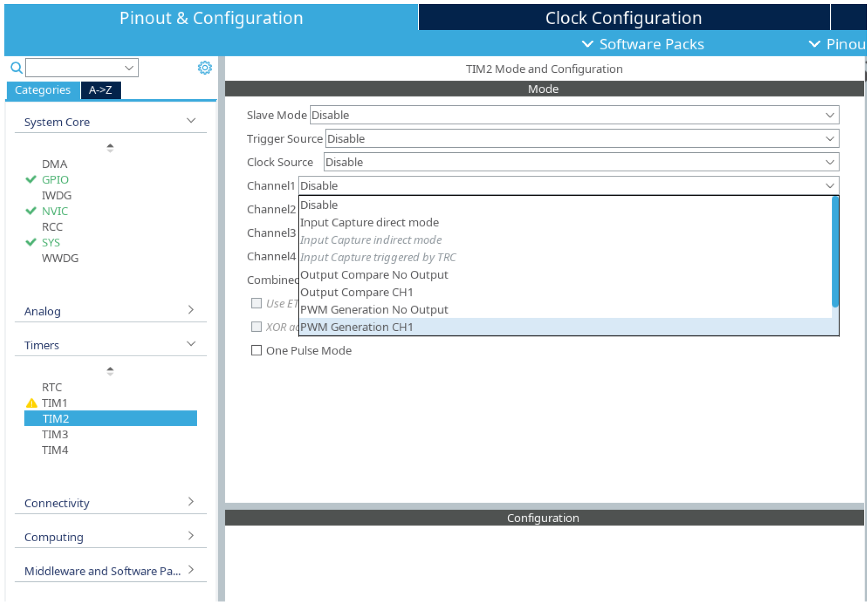Open the Clock Source dropdown

pyautogui.click(x=581, y=162)
